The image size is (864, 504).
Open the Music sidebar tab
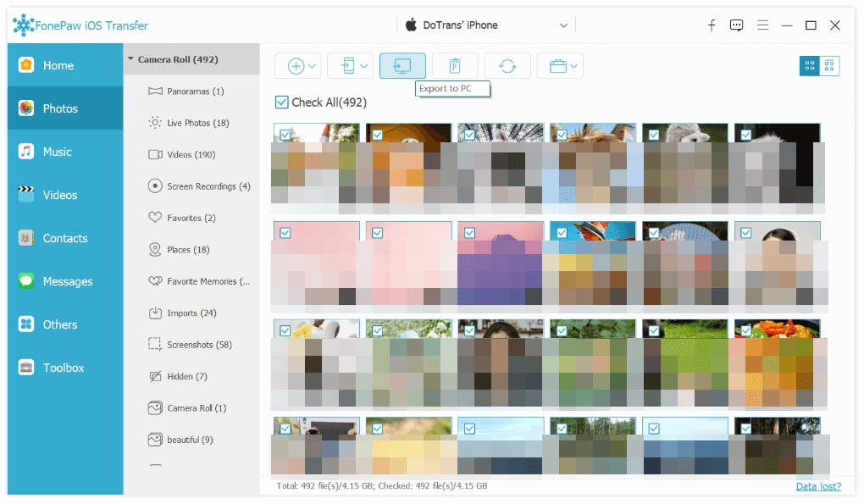coord(65,152)
